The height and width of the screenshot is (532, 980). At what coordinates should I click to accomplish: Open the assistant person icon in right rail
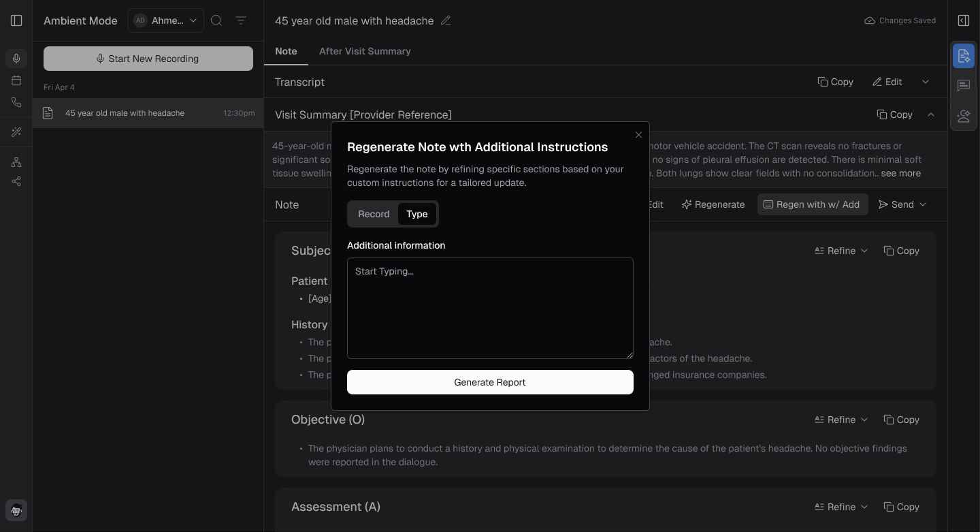(x=964, y=116)
